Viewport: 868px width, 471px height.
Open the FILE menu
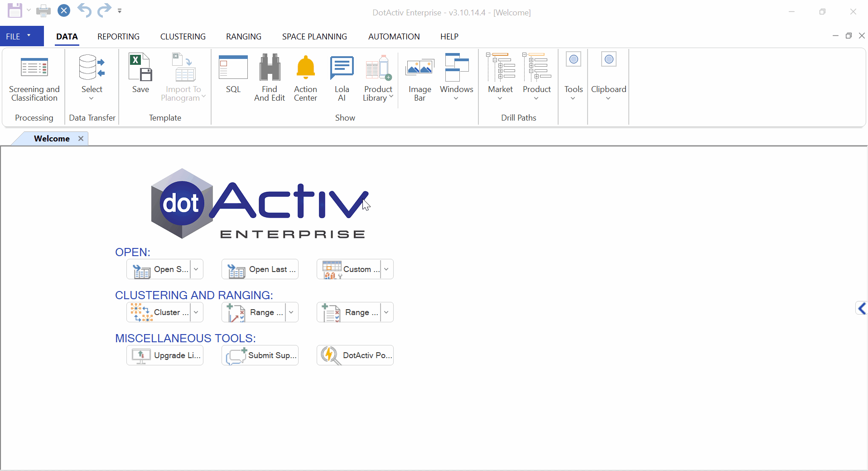point(18,37)
